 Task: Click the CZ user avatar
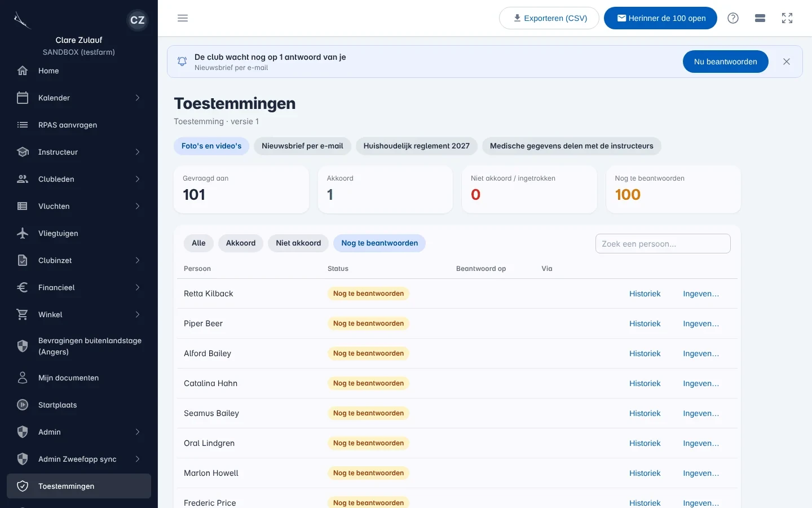point(138,20)
